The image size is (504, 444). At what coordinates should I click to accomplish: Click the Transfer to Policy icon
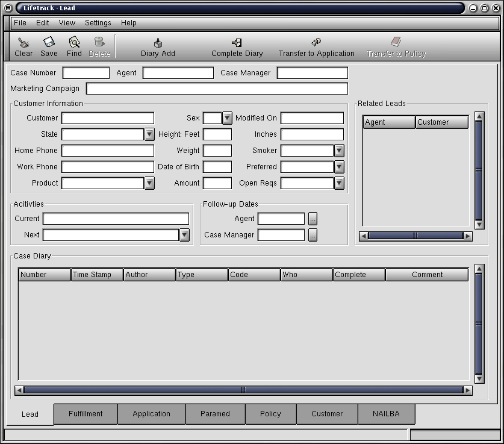[x=396, y=42]
